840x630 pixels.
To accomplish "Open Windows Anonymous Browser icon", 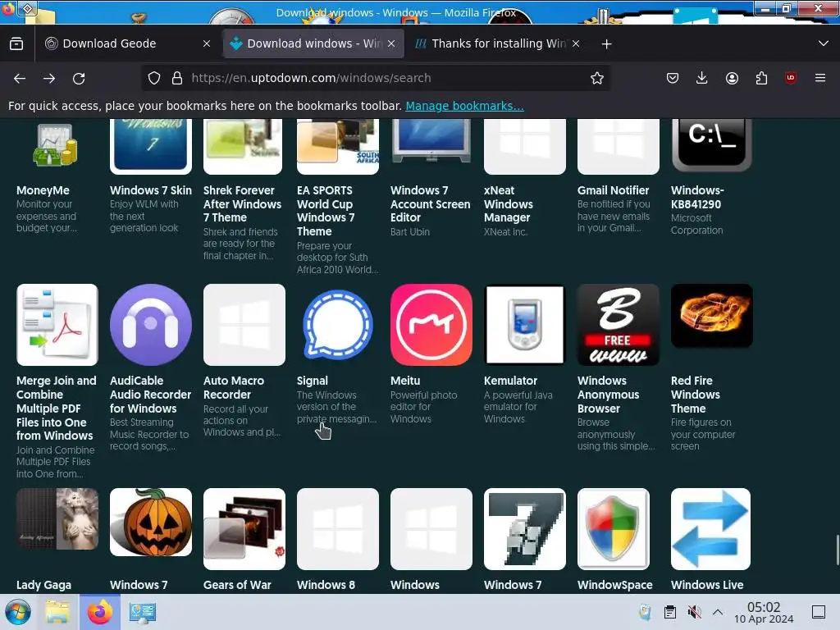I will tap(619, 325).
